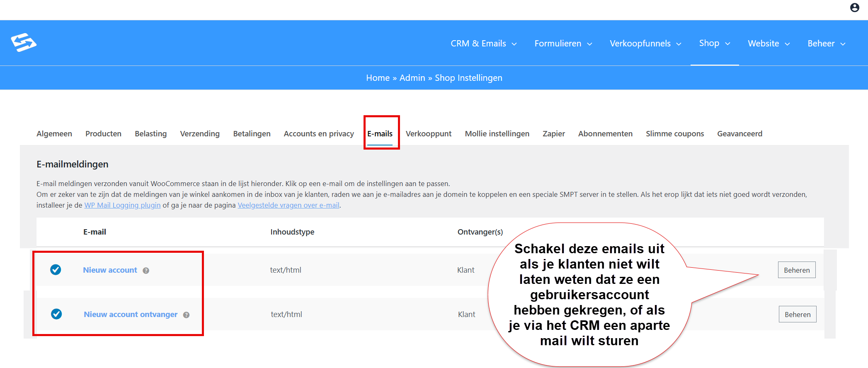This screenshot has height=368, width=868.
Task: Click Beheren button for Nieuw account
Action: 797,270
